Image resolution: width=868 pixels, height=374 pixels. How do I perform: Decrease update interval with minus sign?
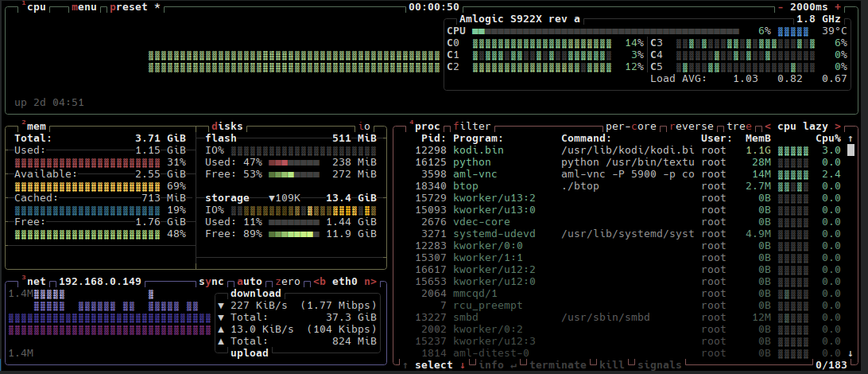(x=781, y=7)
